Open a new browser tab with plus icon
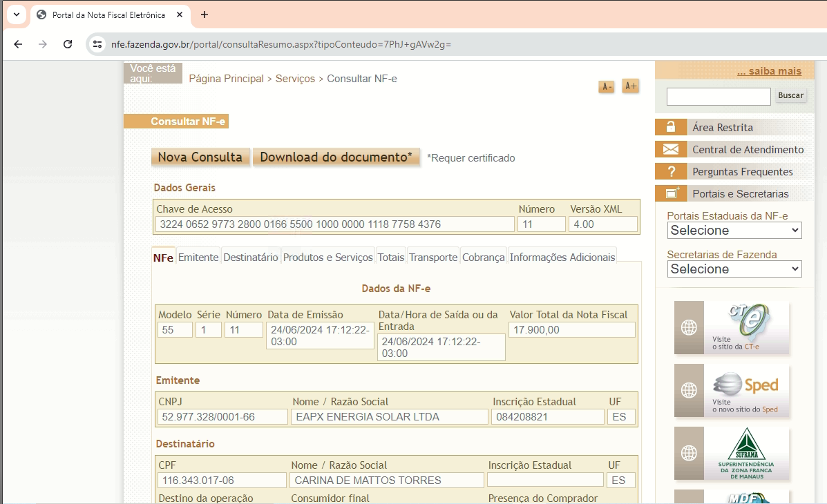The image size is (827, 504). tap(204, 14)
